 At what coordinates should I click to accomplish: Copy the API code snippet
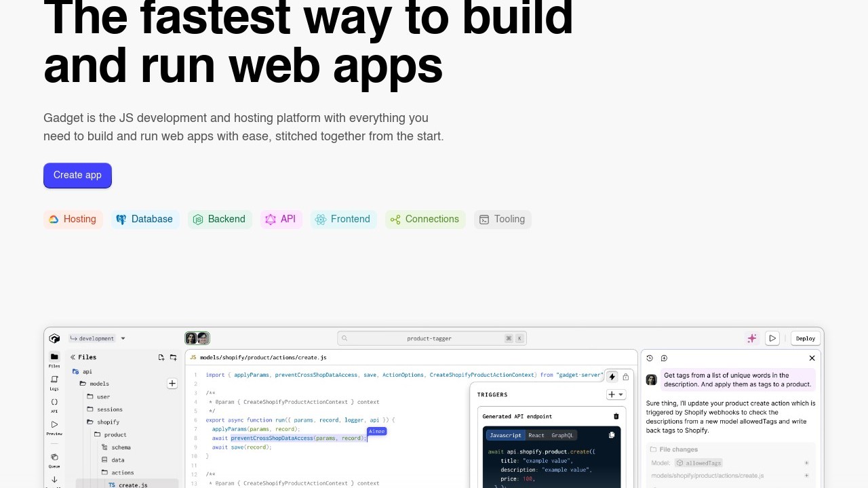tap(612, 435)
